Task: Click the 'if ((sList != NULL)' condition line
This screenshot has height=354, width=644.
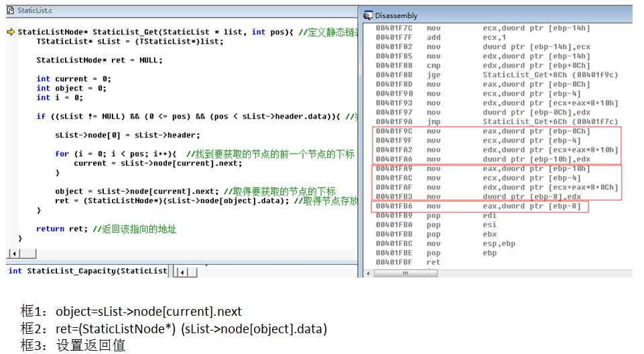Action: (x=197, y=116)
